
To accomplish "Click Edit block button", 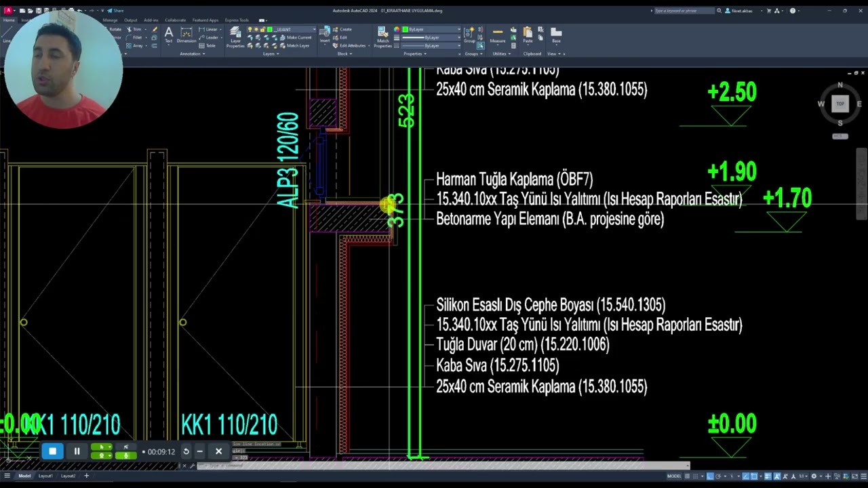I will tap(341, 38).
